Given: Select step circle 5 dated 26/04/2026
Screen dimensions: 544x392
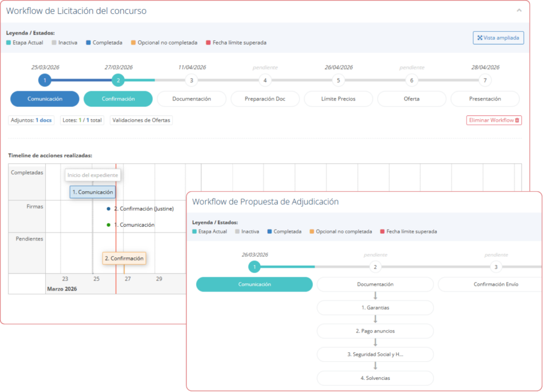Looking at the screenshot, I should 338,81.
